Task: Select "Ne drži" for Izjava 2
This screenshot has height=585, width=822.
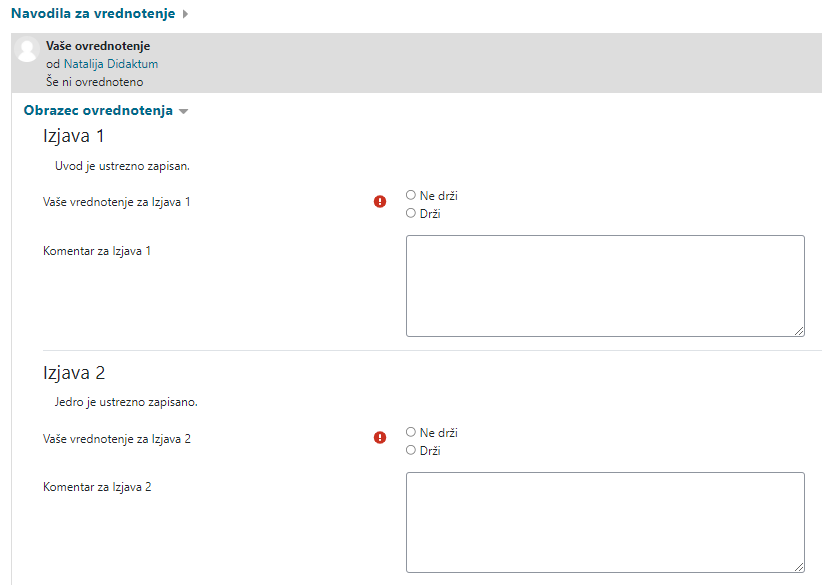Action: pyautogui.click(x=411, y=432)
